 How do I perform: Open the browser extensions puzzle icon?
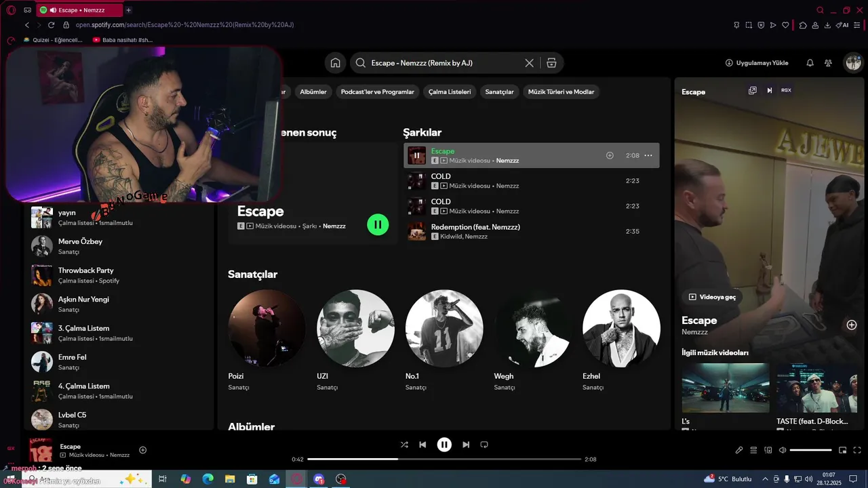pos(803,25)
